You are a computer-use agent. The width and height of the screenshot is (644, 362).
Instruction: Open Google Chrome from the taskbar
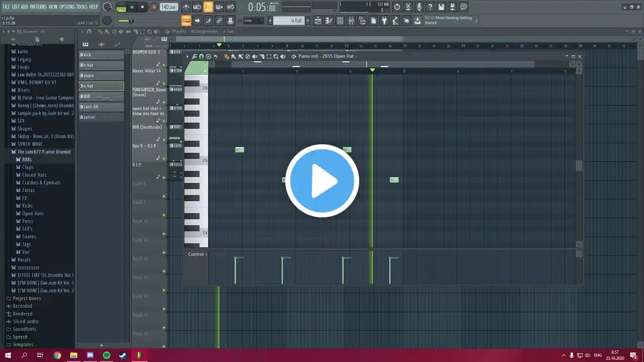point(57,355)
